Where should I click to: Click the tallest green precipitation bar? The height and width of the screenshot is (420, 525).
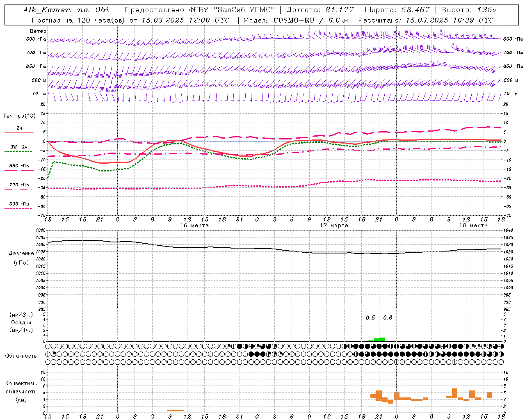382,339
